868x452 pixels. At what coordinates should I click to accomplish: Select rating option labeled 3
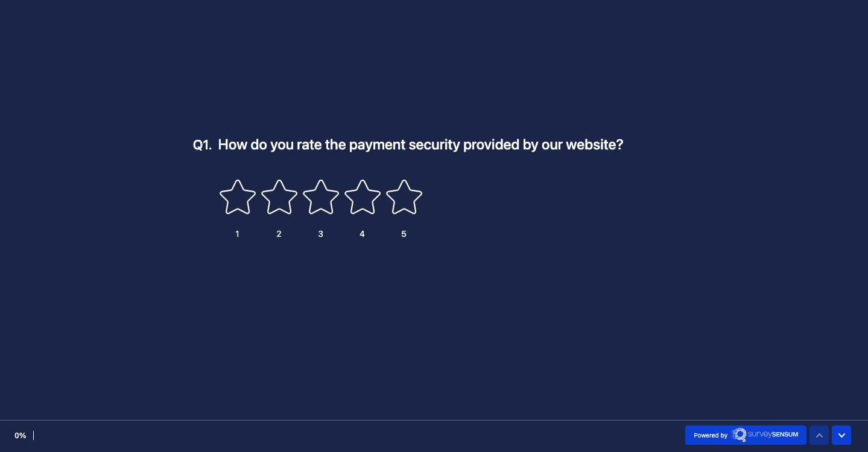coord(320,234)
